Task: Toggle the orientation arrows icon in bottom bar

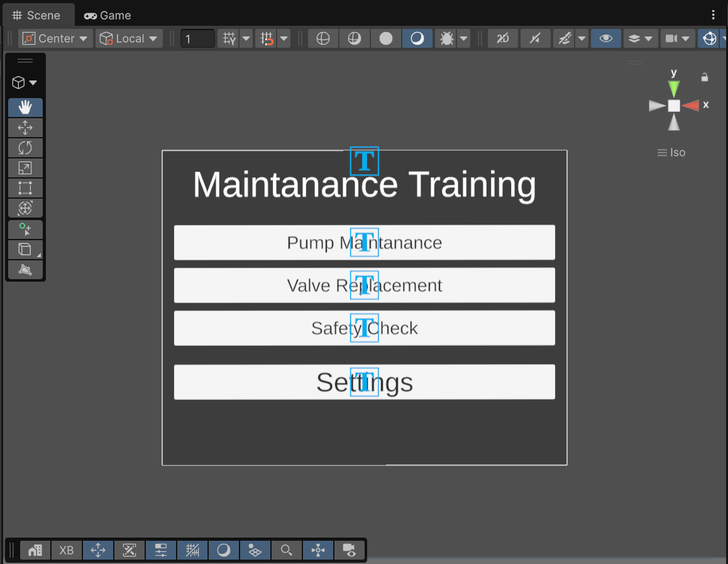Action: coord(318,550)
